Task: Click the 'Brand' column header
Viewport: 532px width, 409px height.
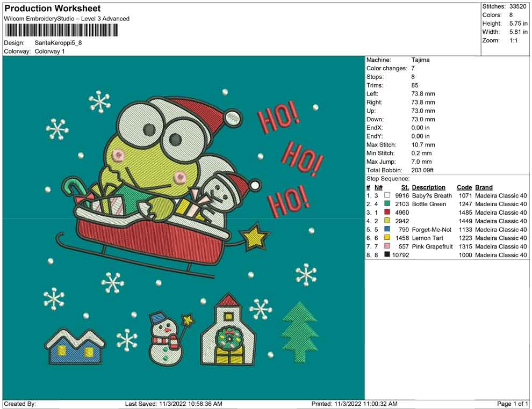Action: 484,187
